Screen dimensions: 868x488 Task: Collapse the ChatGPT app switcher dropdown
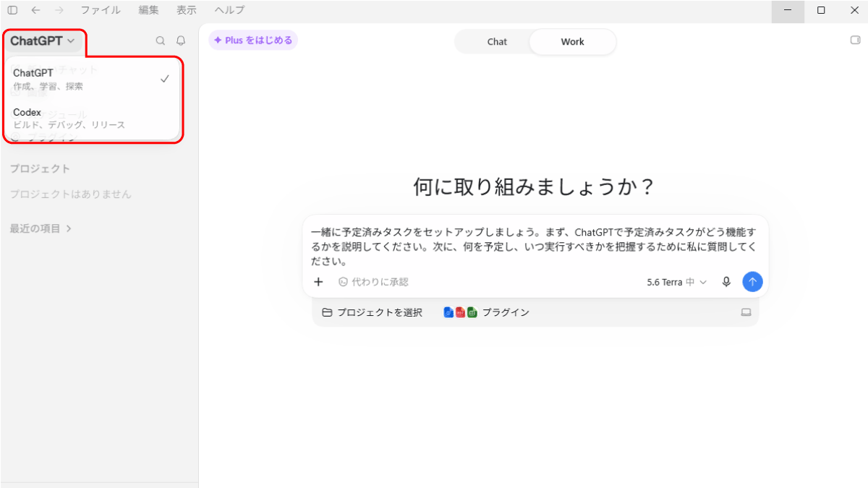(x=43, y=41)
